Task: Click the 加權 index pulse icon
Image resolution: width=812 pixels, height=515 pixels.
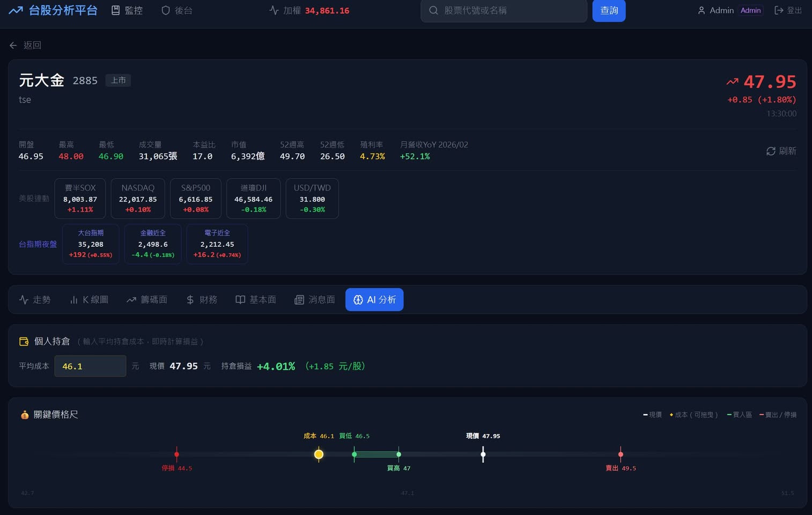Action: [x=274, y=10]
